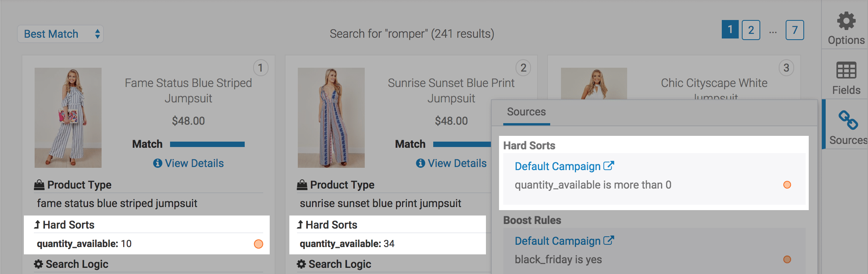868x274 pixels.
Task: Open the Fields grid panel
Action: click(846, 70)
